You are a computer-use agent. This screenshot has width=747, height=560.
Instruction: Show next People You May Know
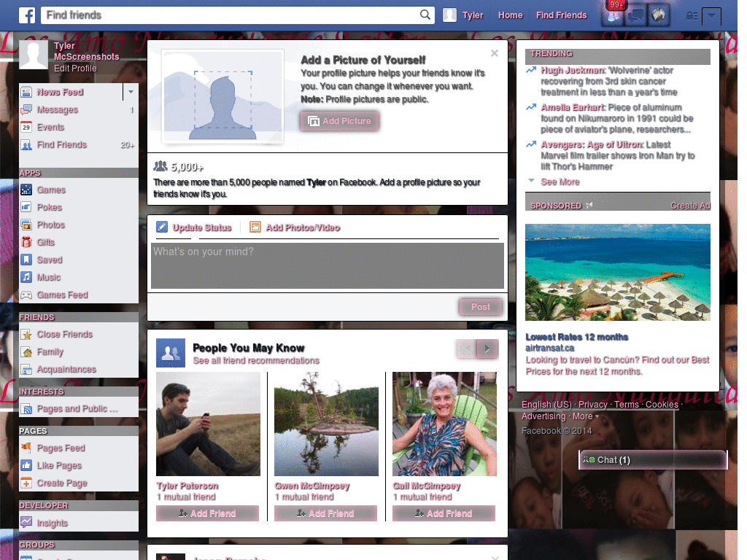(x=487, y=349)
